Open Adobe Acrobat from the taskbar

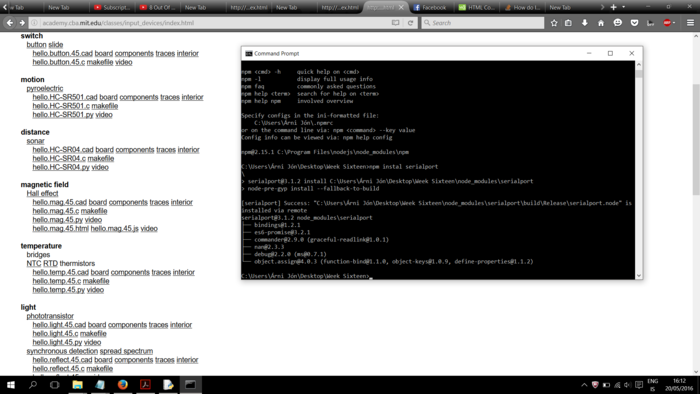[x=145, y=385]
